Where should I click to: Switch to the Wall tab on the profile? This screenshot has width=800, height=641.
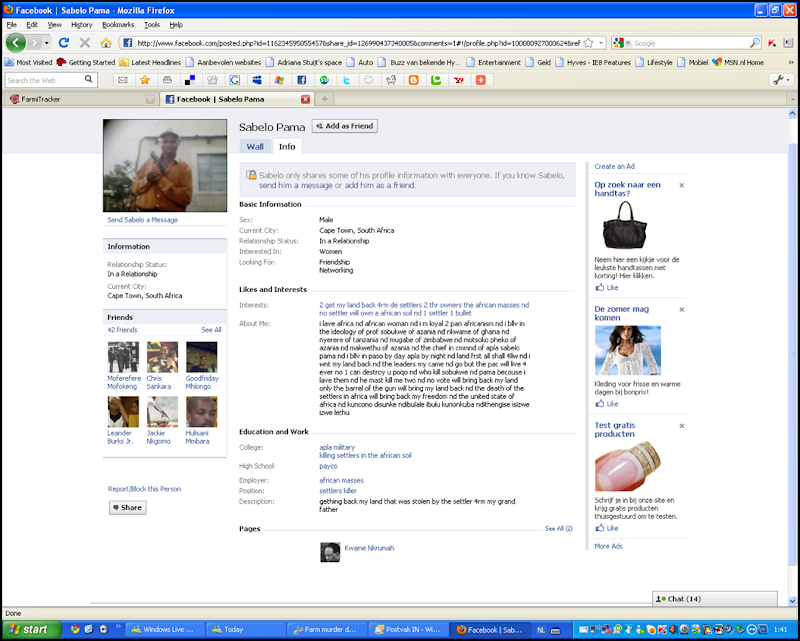[x=255, y=146]
